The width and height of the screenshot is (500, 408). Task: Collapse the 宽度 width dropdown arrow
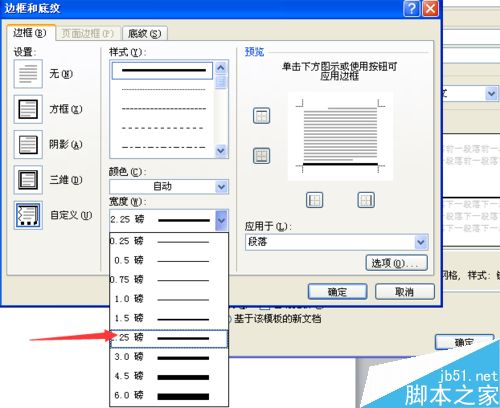(x=222, y=220)
